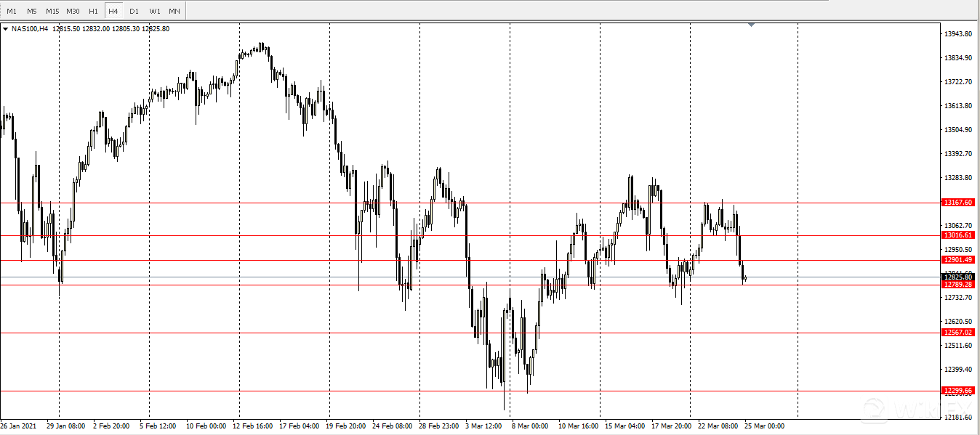Image resolution: width=980 pixels, height=435 pixels.
Task: Select the D1 daily timeframe
Action: point(134,11)
